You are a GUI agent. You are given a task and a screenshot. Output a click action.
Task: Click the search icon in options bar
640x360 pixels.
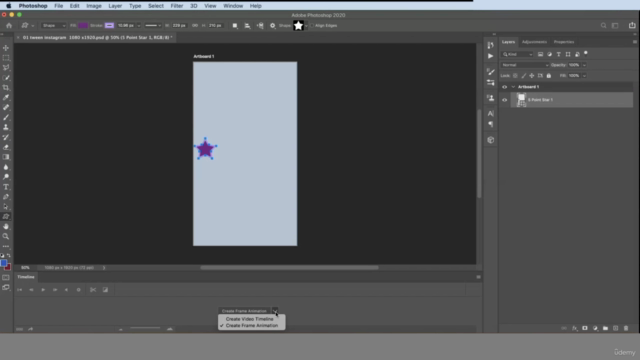pos(603,25)
